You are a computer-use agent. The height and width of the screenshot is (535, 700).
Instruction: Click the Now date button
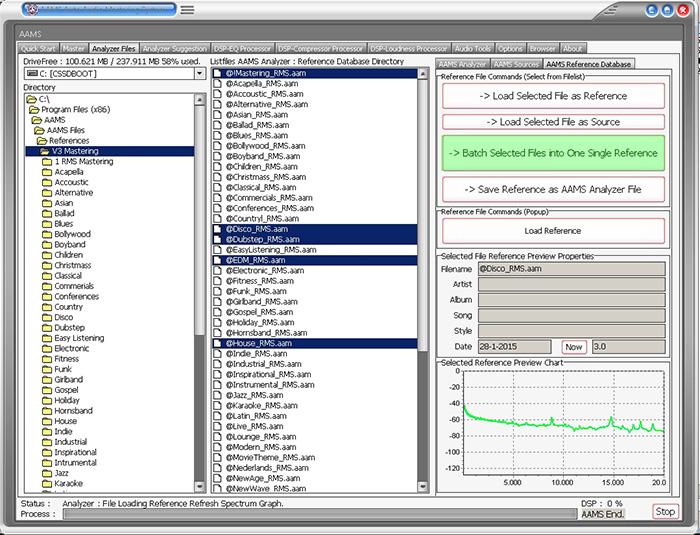pyautogui.click(x=574, y=347)
